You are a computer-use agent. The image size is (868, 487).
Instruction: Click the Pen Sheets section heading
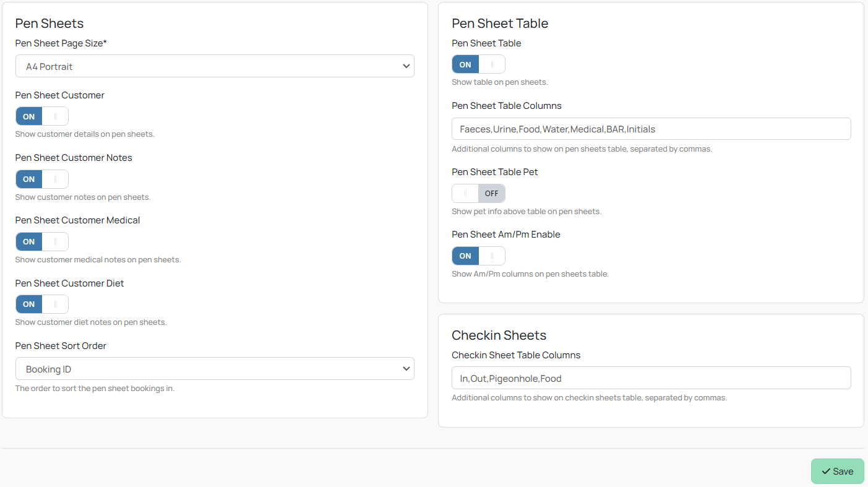[x=49, y=24]
